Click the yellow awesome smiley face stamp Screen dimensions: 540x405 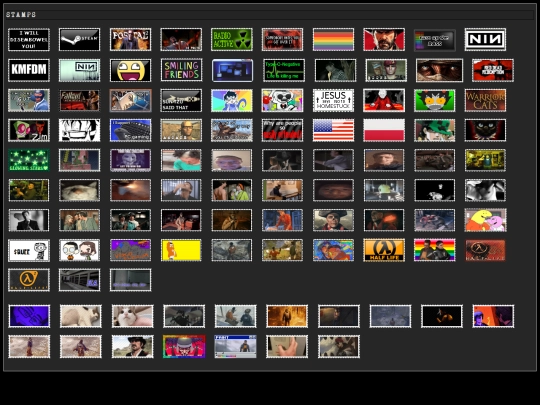131,70
